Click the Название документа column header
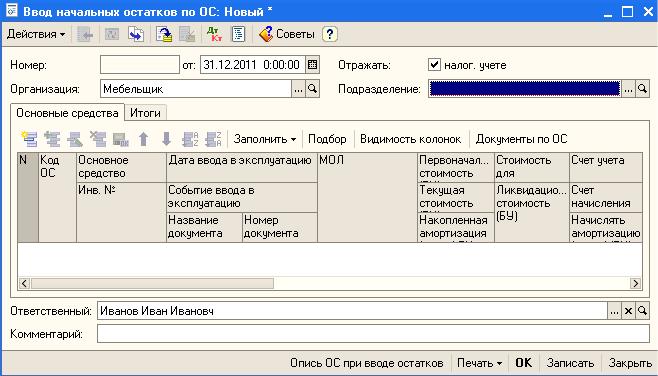Viewport: 658px width, 376px height. point(204,227)
